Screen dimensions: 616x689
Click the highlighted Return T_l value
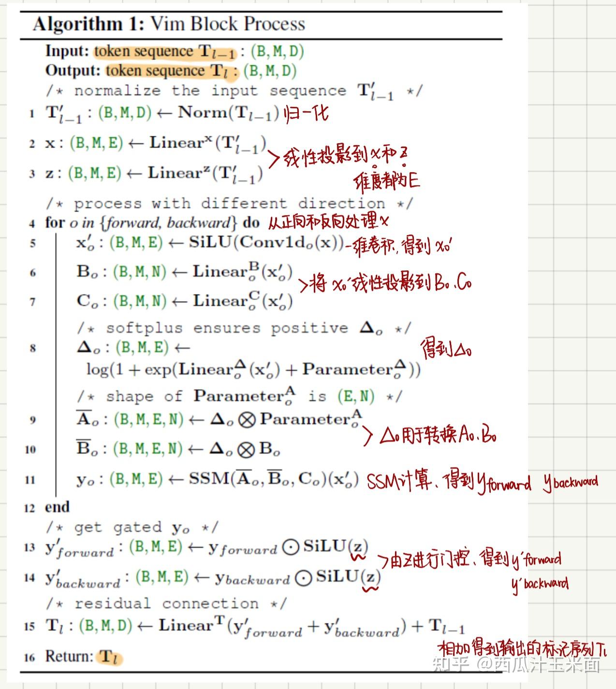pyautogui.click(x=109, y=657)
